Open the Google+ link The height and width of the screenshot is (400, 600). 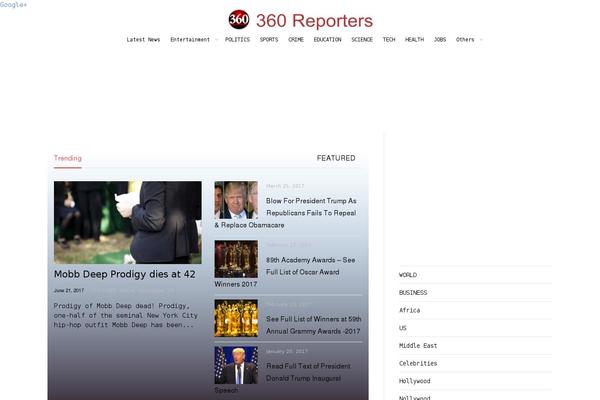tap(13, 5)
